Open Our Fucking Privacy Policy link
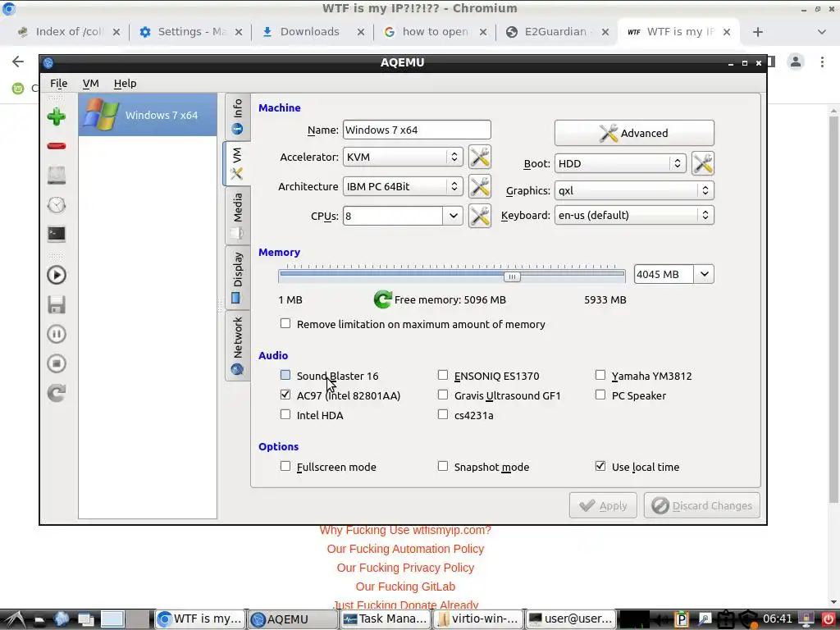 coord(405,568)
